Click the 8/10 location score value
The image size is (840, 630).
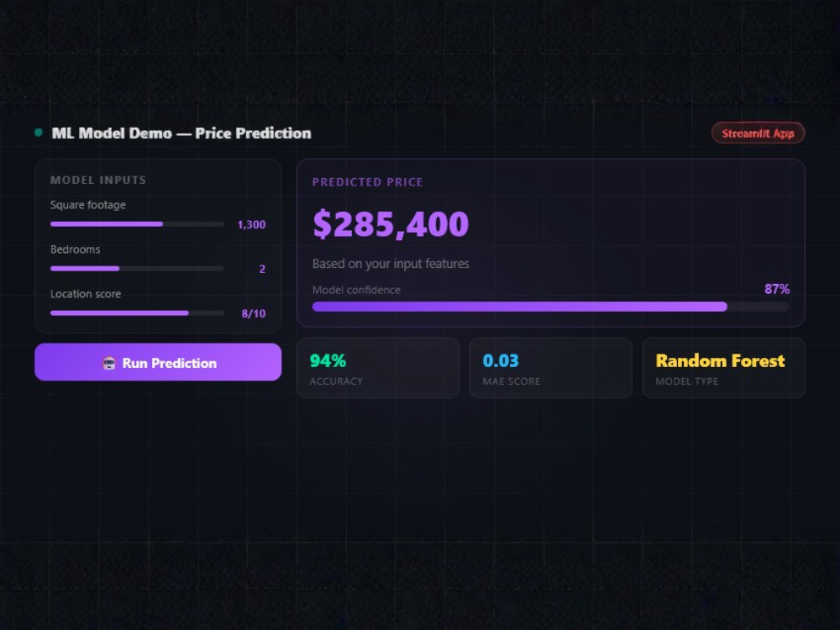click(254, 313)
